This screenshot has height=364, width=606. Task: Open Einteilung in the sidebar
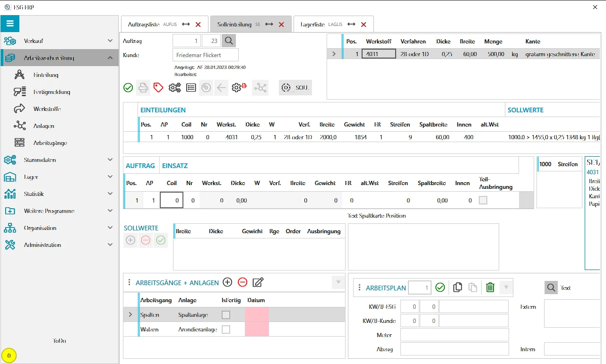(x=46, y=75)
